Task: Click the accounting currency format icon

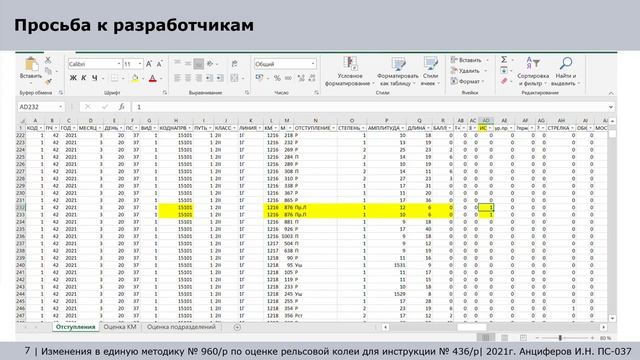Action: (259, 78)
